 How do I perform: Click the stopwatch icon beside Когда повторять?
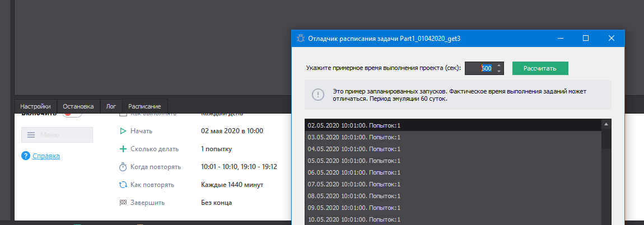(x=123, y=167)
